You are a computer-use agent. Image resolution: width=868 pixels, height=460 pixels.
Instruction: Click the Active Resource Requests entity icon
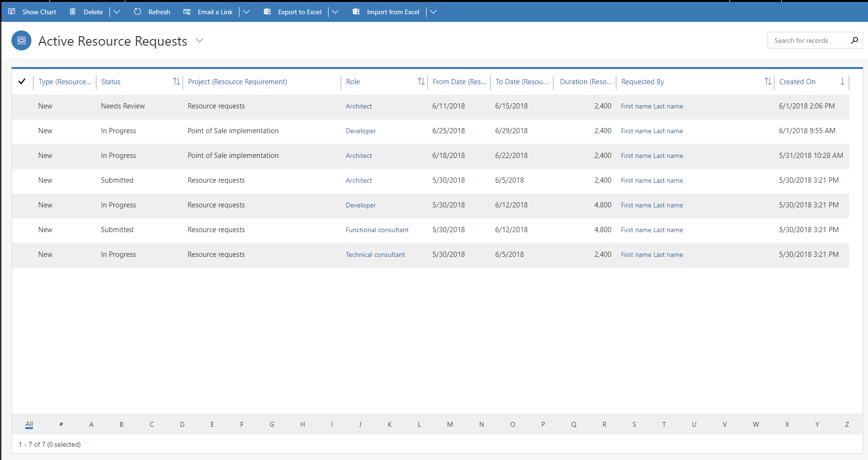[x=21, y=40]
